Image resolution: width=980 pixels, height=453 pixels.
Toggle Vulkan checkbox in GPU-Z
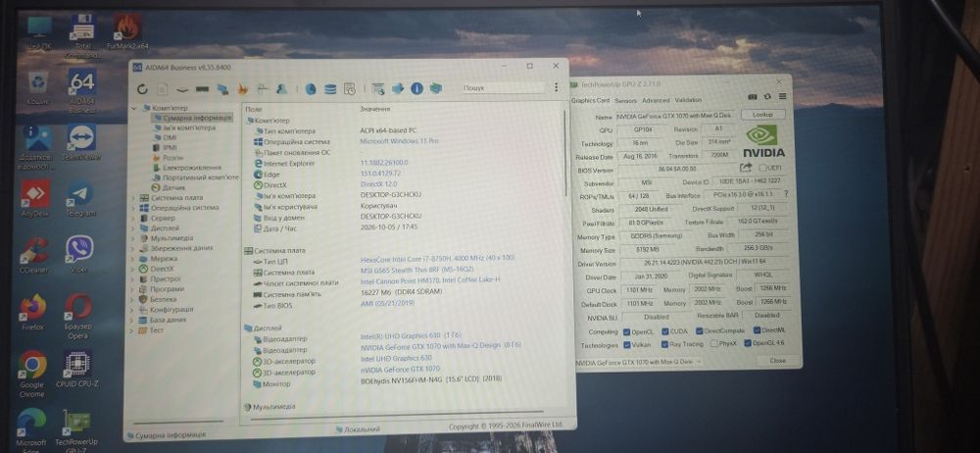(x=626, y=345)
